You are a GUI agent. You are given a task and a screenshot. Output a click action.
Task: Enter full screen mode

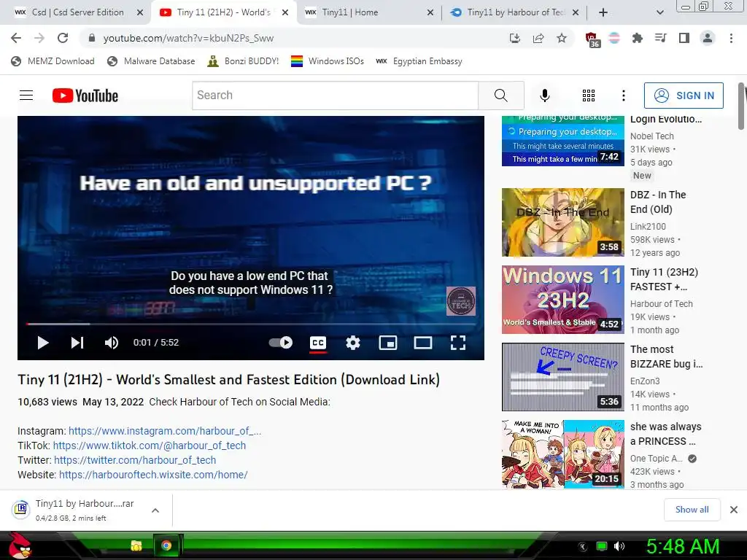[x=458, y=343]
